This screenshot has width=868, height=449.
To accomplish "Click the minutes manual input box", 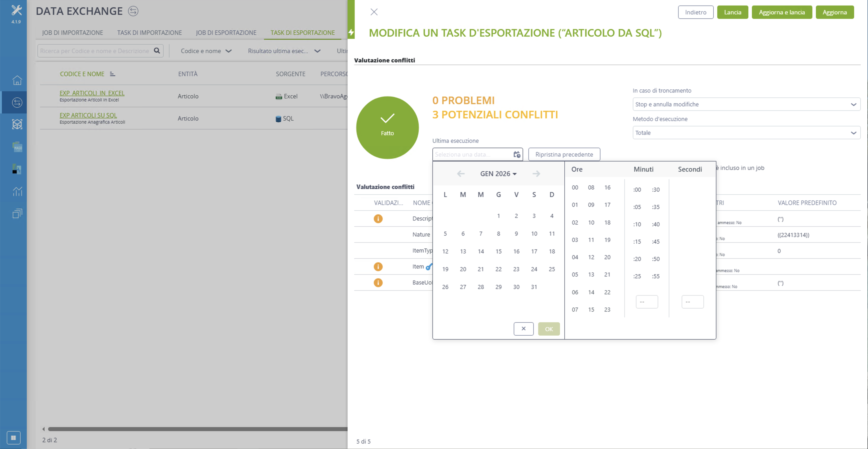I will click(647, 302).
